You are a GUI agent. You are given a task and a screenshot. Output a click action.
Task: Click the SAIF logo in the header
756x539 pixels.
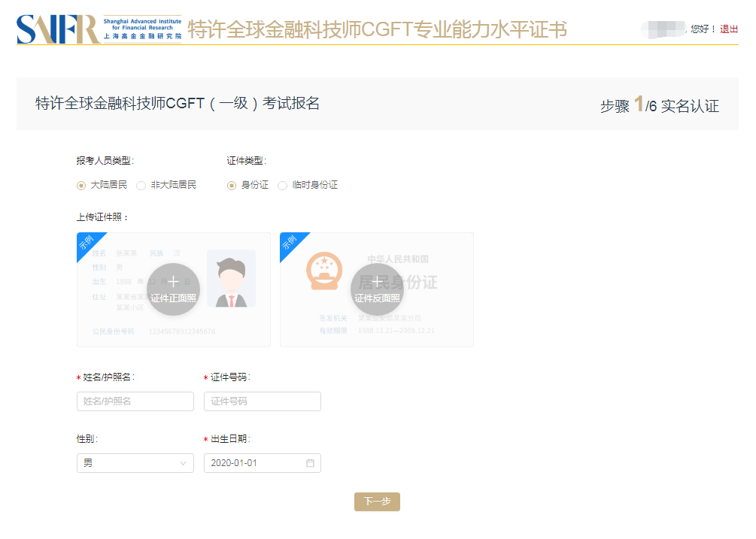99,29
